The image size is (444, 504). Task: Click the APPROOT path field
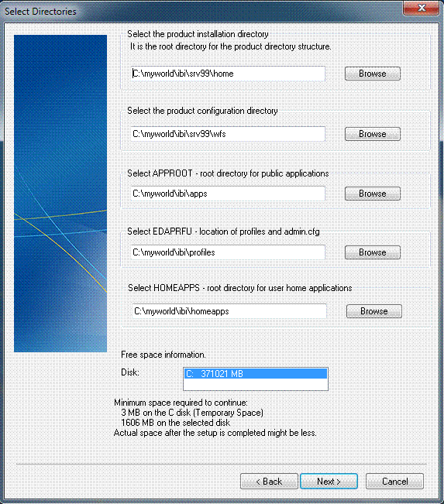click(x=228, y=194)
